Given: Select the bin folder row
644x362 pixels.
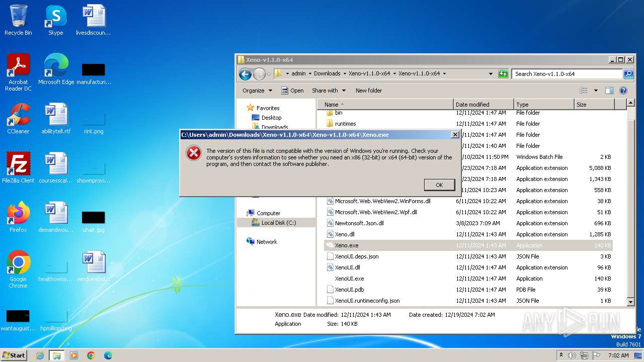Looking at the screenshot, I should click(339, 113).
